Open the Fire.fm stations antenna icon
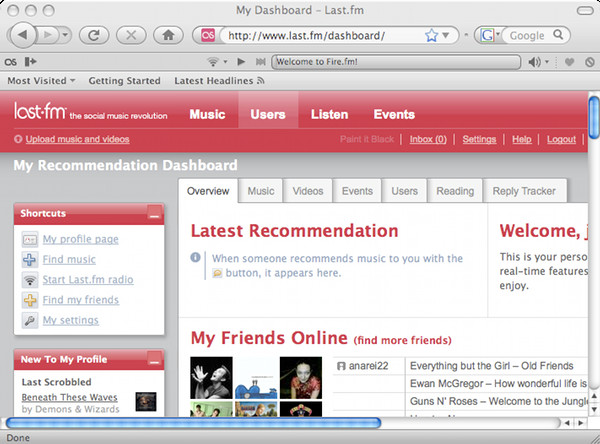This screenshot has width=600, height=444. click(213, 62)
